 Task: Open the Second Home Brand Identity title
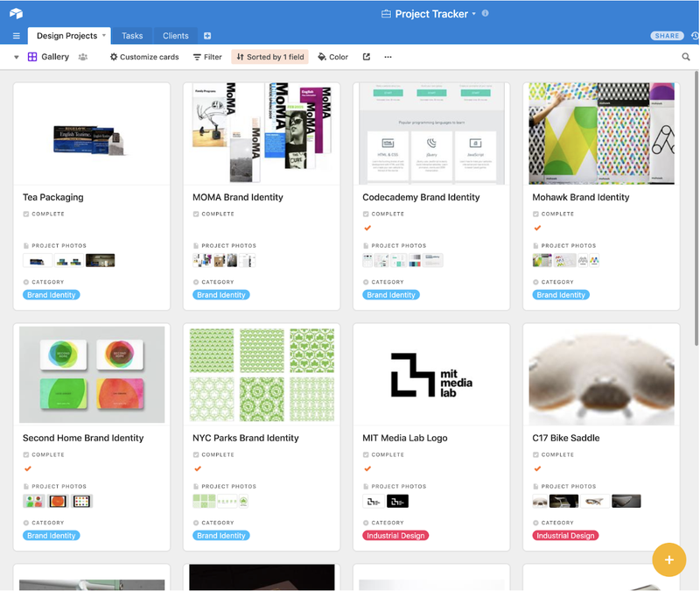pyautogui.click(x=83, y=438)
